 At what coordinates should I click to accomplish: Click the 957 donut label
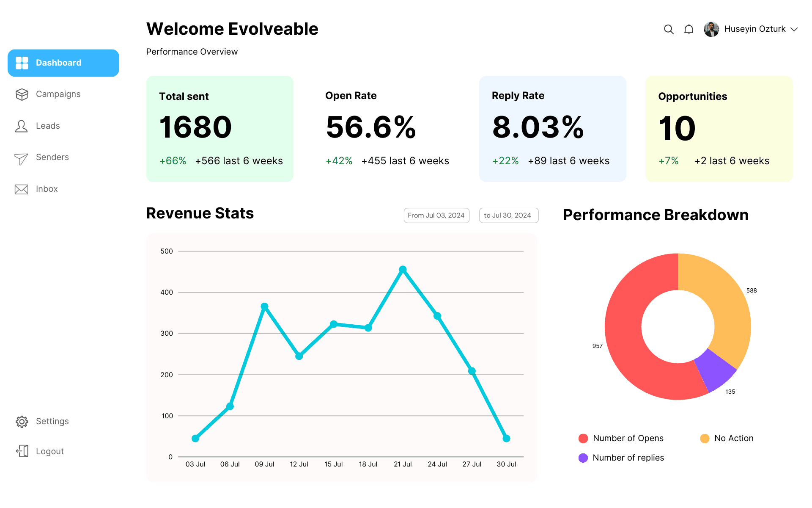click(597, 346)
